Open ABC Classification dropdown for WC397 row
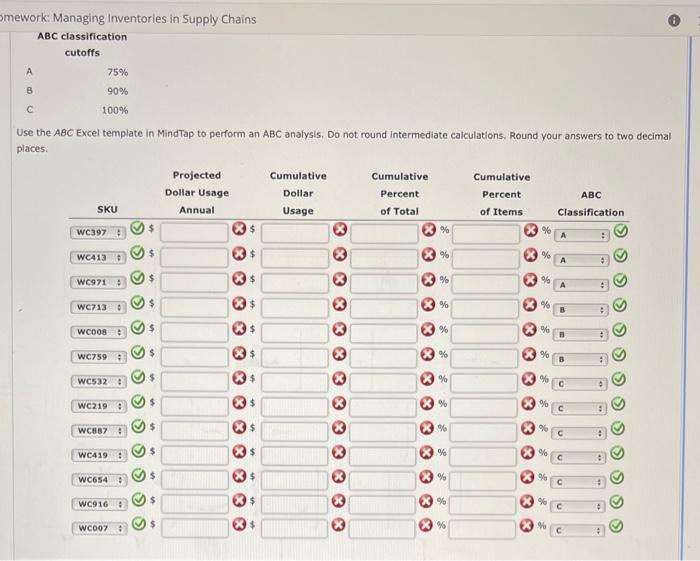The width and height of the screenshot is (700, 561). (582, 235)
